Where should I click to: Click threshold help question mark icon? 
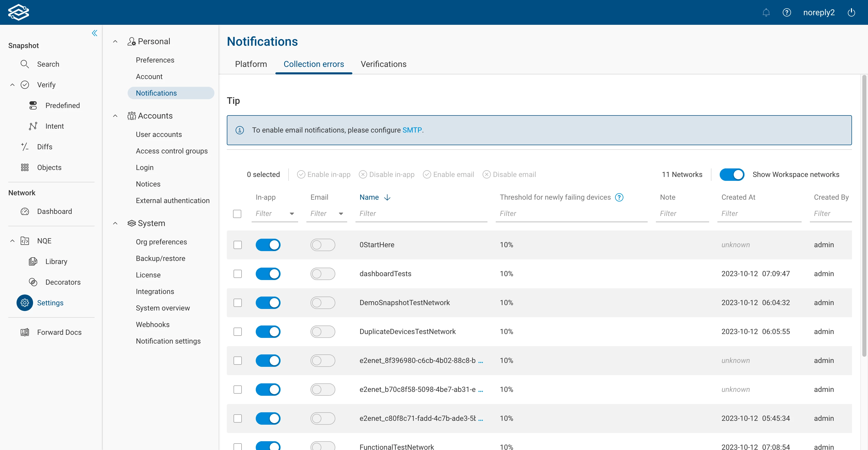coord(619,197)
